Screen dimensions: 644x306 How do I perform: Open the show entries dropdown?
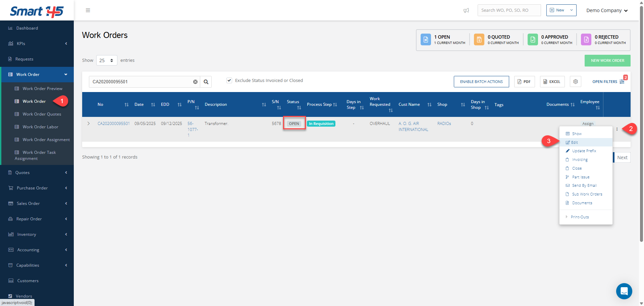point(107,60)
